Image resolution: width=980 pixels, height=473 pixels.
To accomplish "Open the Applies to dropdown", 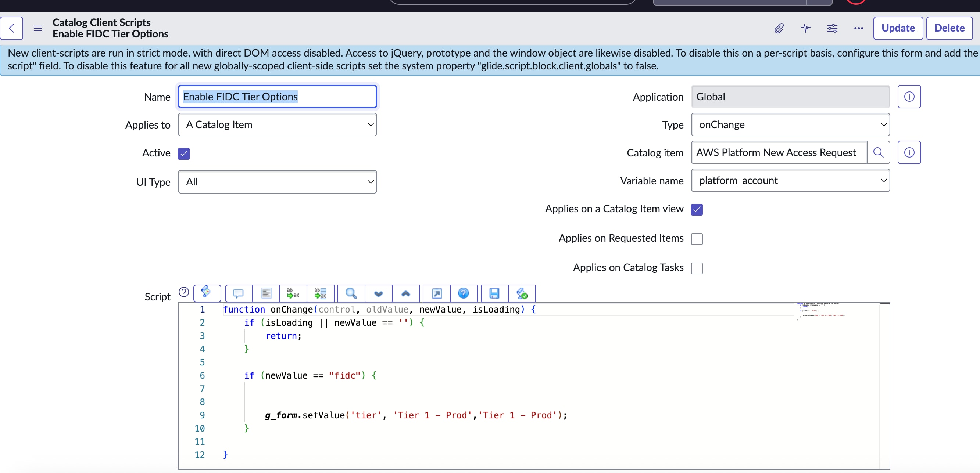I will click(x=277, y=124).
